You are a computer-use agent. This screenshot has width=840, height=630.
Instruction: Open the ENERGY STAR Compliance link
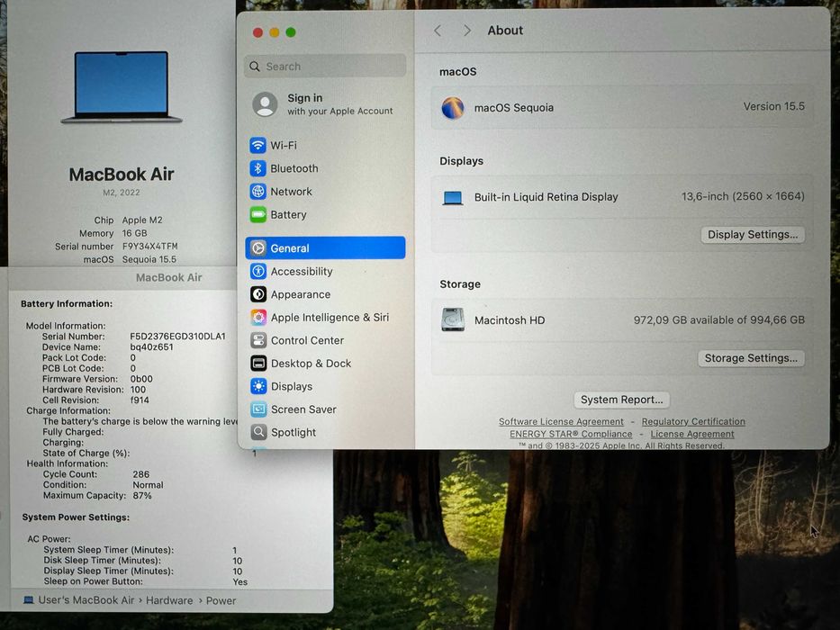[x=571, y=434]
